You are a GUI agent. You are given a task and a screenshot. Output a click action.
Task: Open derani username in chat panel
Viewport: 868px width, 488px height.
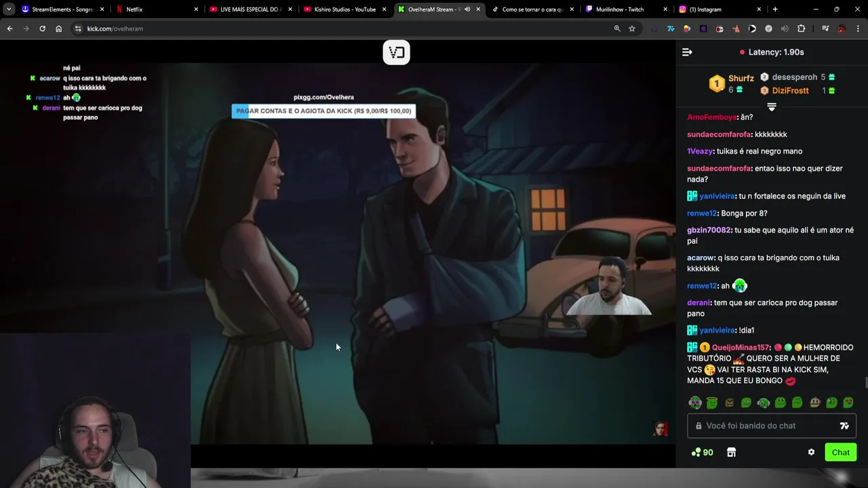698,302
